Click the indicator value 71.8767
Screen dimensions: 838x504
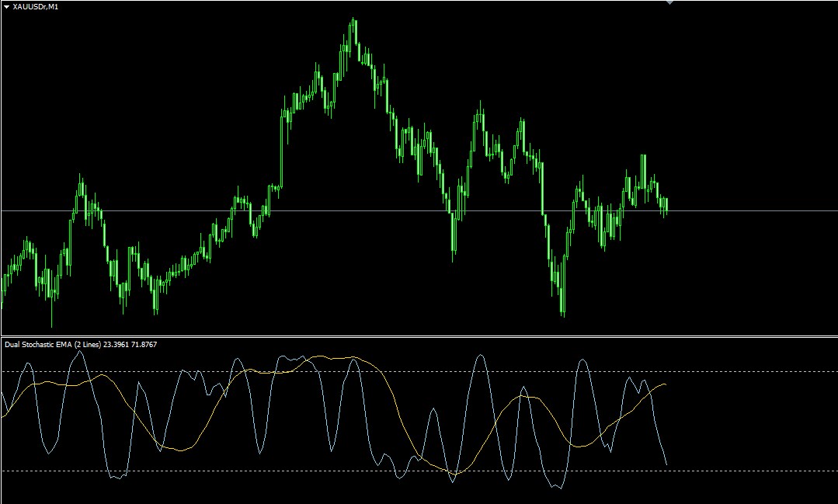pos(144,345)
